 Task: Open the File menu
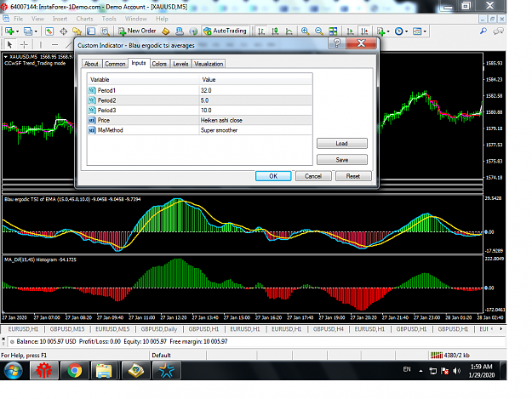click(19, 19)
